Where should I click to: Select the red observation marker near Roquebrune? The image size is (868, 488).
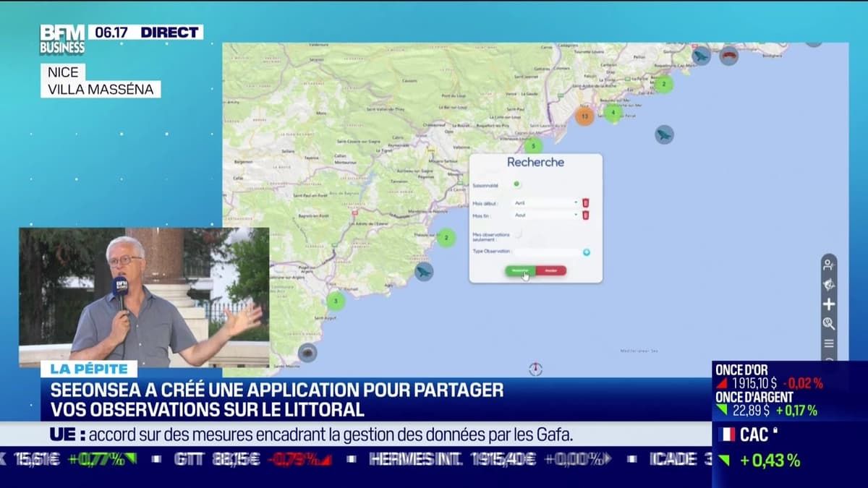(x=729, y=55)
